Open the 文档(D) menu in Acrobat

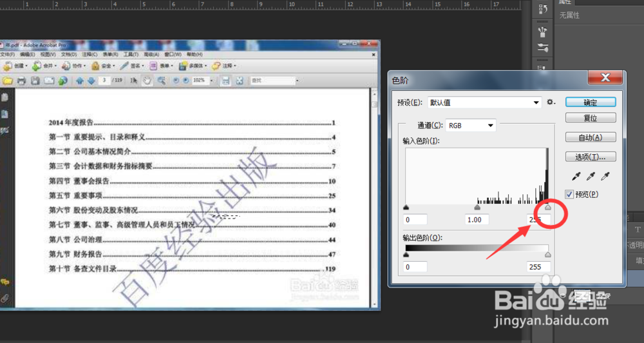69,54
